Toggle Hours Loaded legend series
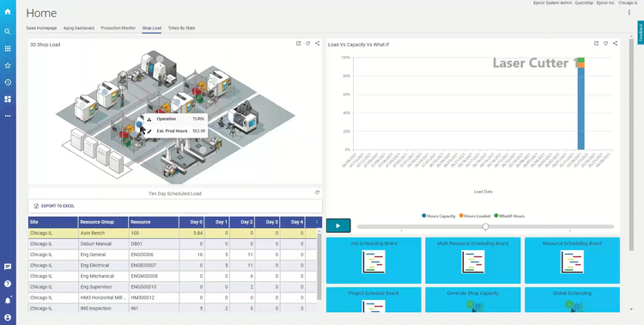The width and height of the screenshot is (644, 325). point(474,216)
